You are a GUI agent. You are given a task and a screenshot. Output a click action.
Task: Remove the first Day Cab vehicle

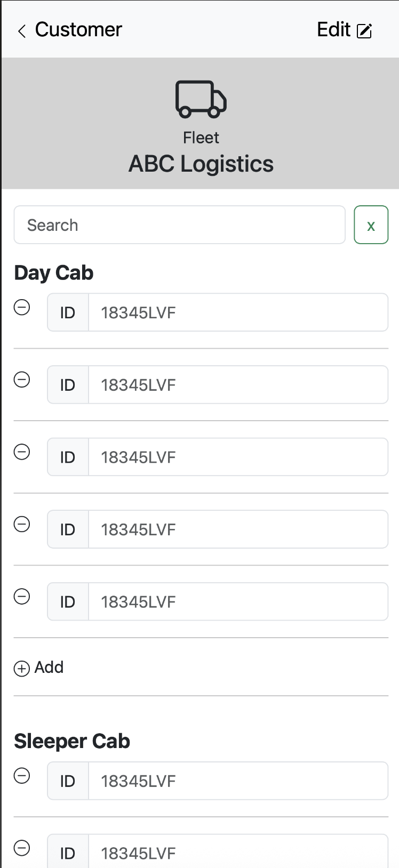tap(22, 308)
